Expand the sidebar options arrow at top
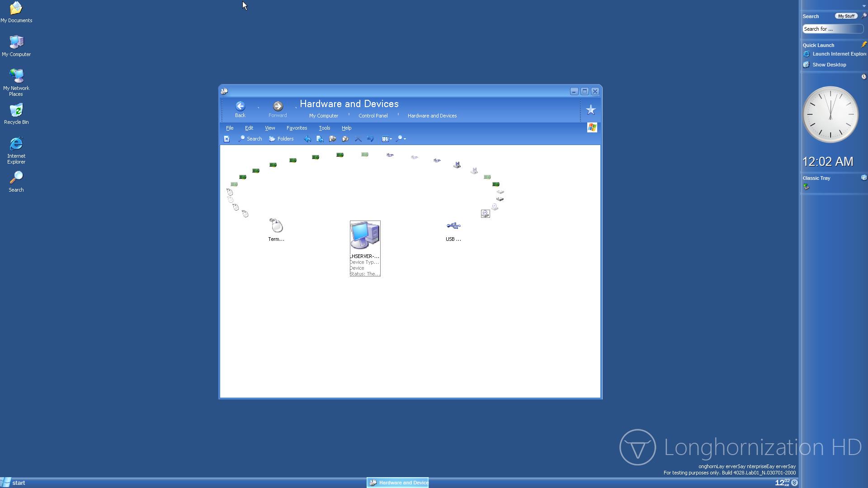The image size is (868, 488). click(x=864, y=6)
